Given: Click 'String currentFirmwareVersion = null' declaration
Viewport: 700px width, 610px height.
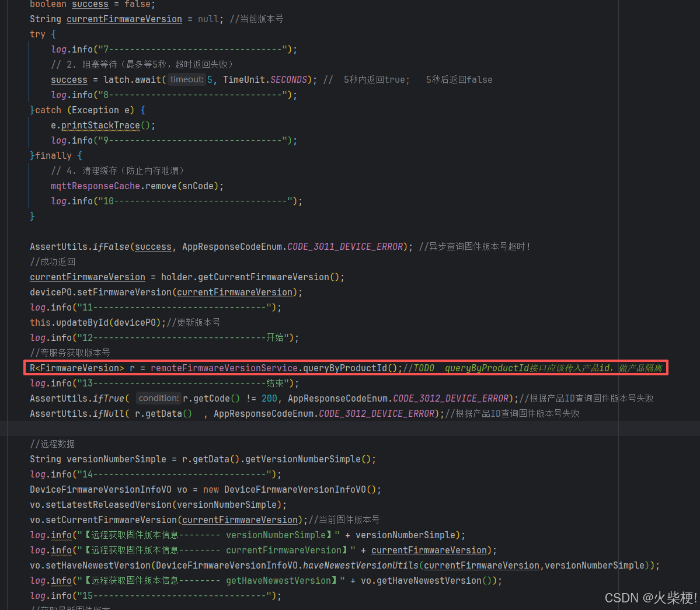Looking at the screenshot, I should (126, 19).
